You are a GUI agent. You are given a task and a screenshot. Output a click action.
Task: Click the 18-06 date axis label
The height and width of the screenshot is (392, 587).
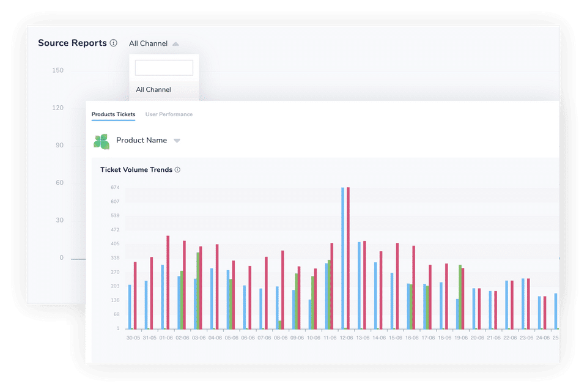(445, 338)
